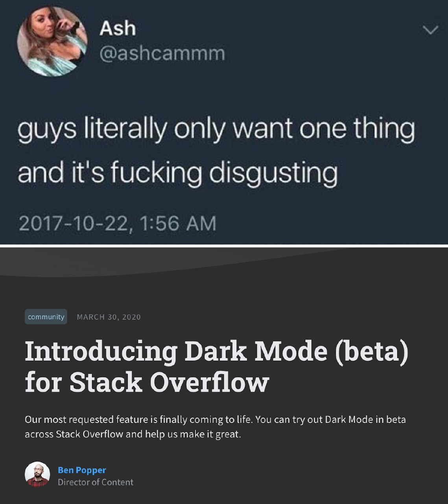Open Ben Popper's avatar photo

tap(37, 474)
